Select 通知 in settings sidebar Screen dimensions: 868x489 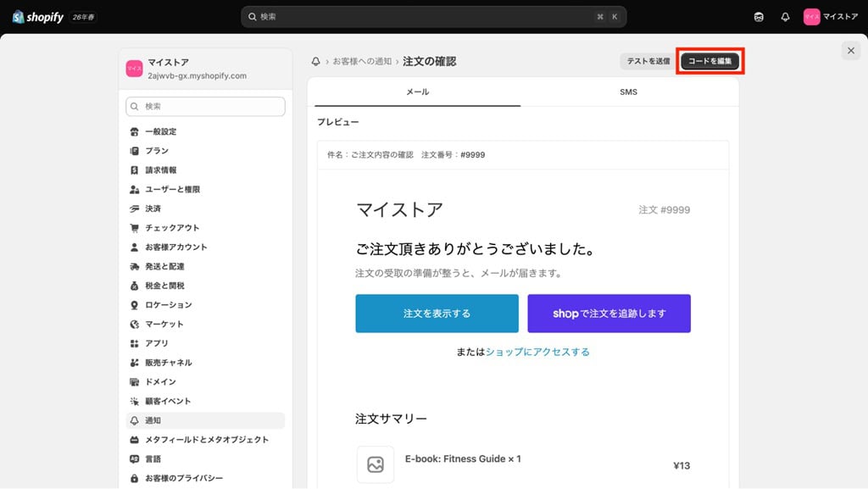[205, 420]
